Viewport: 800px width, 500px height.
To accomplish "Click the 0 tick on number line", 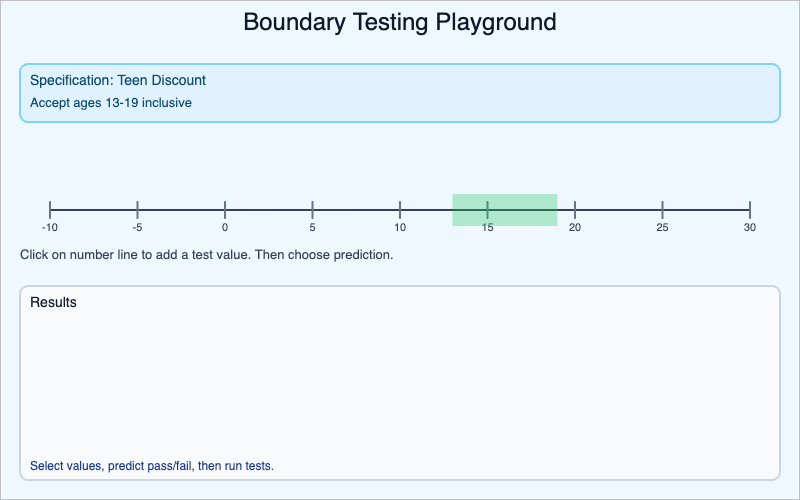I will [225, 209].
